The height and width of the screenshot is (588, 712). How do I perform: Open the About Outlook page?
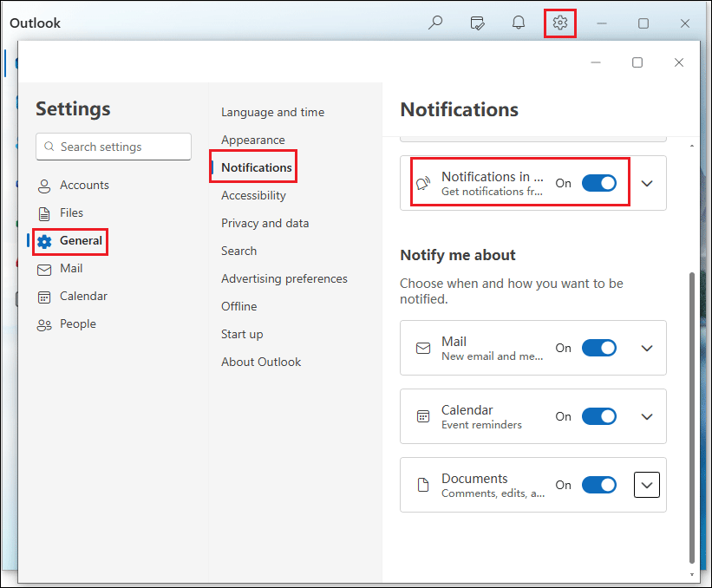point(261,362)
